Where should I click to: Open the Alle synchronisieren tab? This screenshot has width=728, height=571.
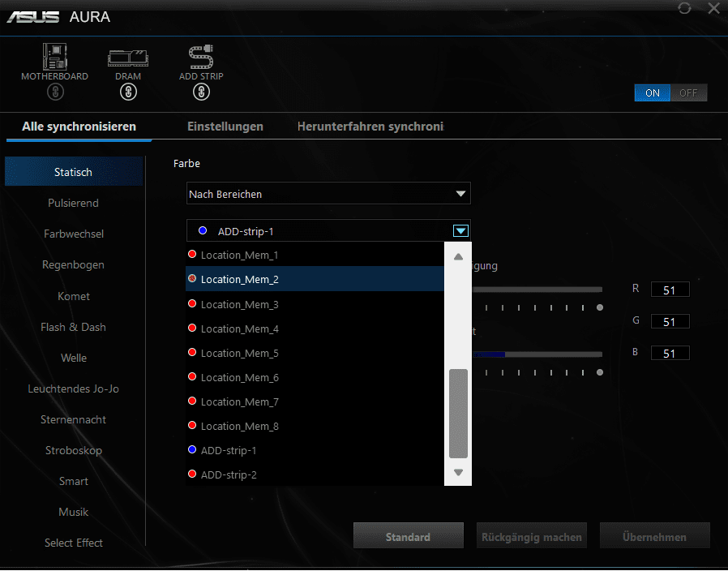click(79, 127)
